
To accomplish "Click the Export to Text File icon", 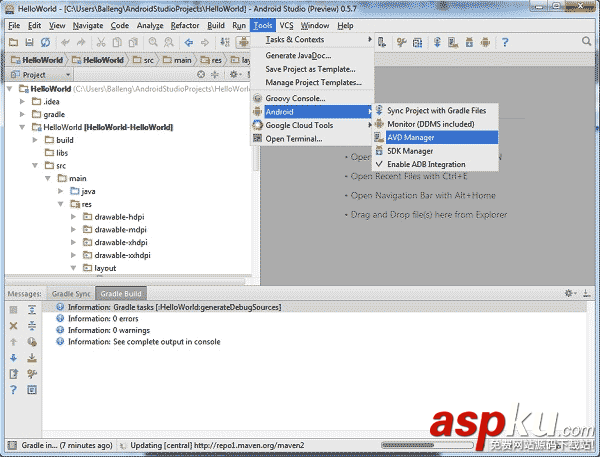I will pos(13,374).
